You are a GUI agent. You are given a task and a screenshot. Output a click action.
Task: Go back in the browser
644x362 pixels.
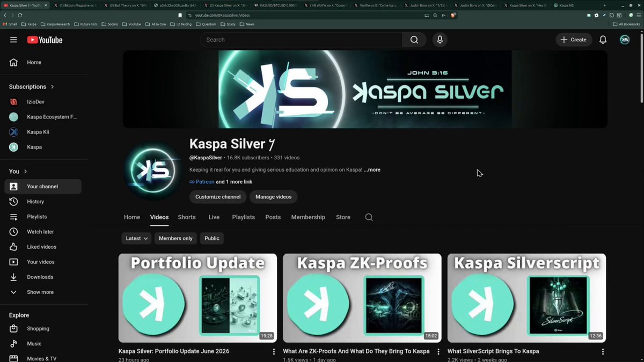click(x=5, y=15)
